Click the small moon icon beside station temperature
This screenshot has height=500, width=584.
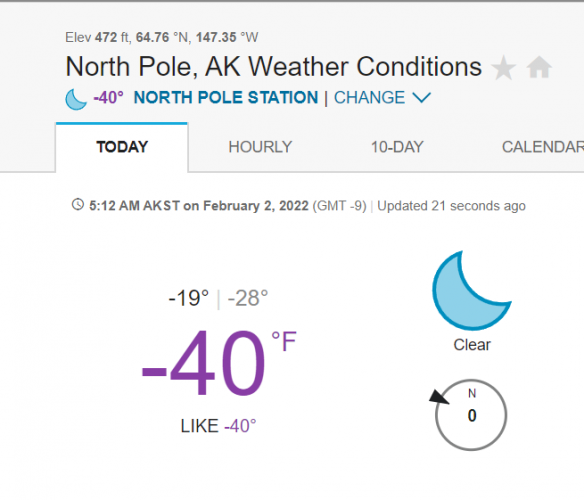pyautogui.click(x=76, y=99)
